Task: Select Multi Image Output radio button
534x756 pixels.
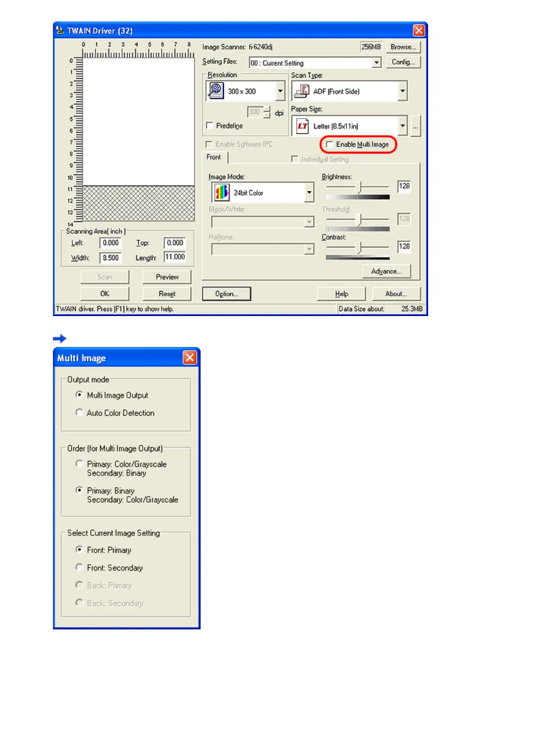Action: pos(79,395)
